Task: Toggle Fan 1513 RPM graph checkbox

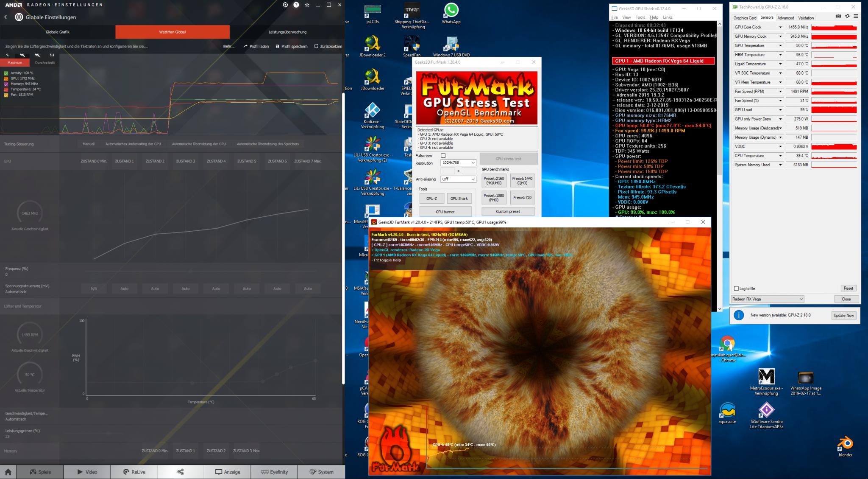Action: click(x=6, y=95)
